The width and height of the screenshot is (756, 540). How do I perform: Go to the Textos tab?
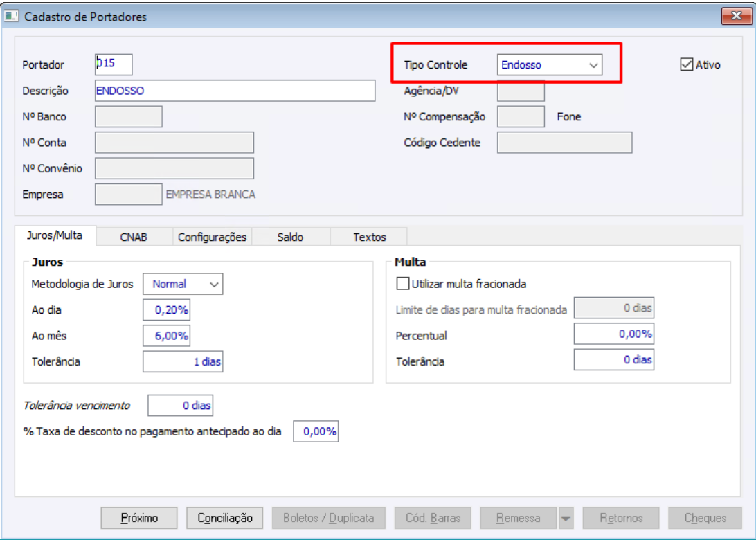tap(369, 237)
